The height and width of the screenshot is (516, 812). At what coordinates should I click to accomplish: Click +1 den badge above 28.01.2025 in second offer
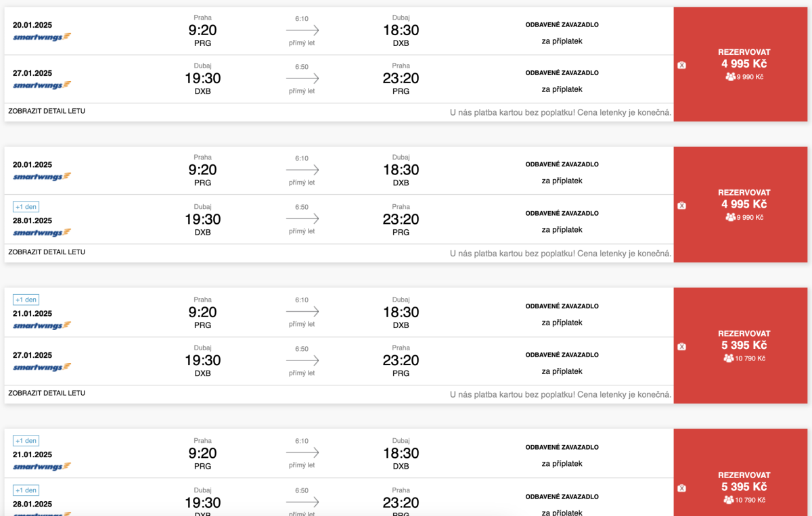(x=26, y=206)
